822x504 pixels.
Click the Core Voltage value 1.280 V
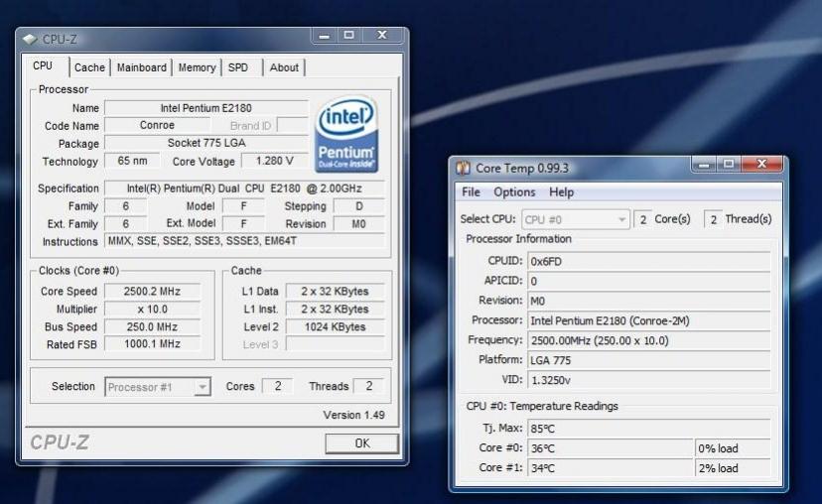point(274,161)
